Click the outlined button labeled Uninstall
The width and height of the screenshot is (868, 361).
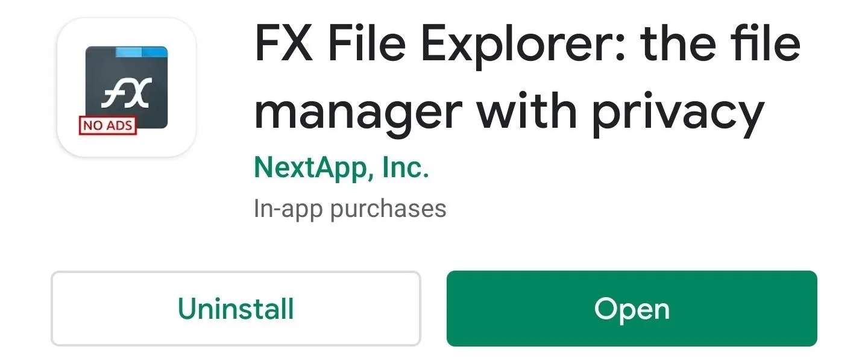tap(236, 309)
